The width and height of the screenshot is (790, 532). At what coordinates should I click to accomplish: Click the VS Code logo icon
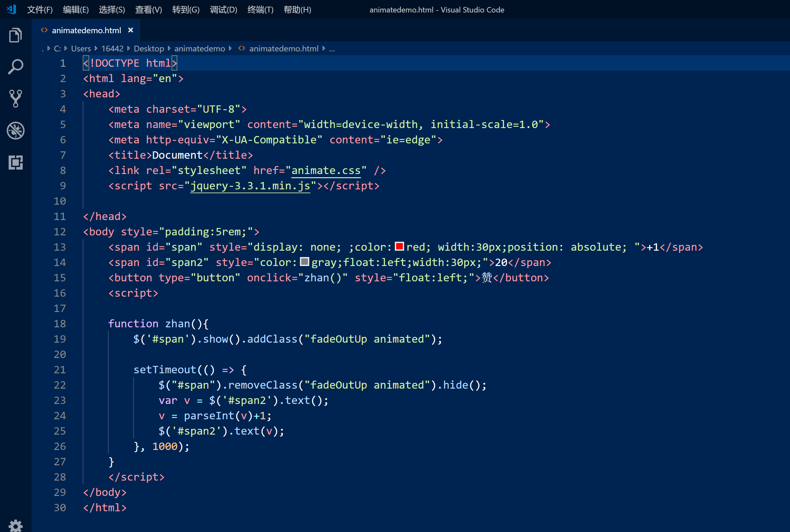11,9
